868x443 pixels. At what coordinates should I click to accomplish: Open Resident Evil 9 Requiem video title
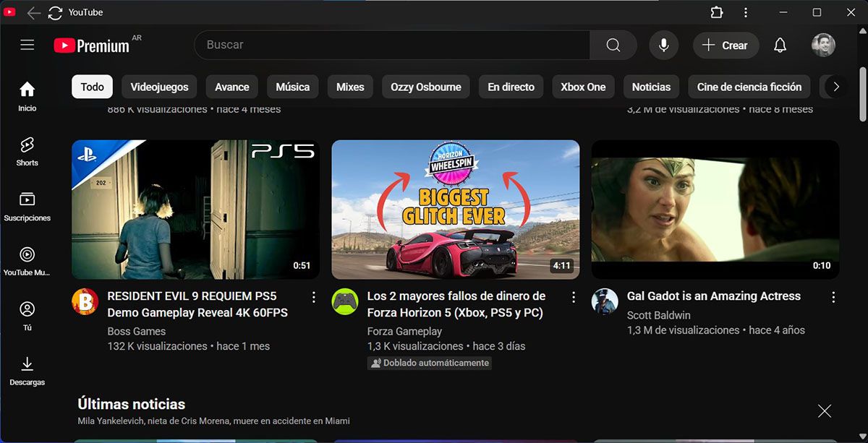[197, 304]
